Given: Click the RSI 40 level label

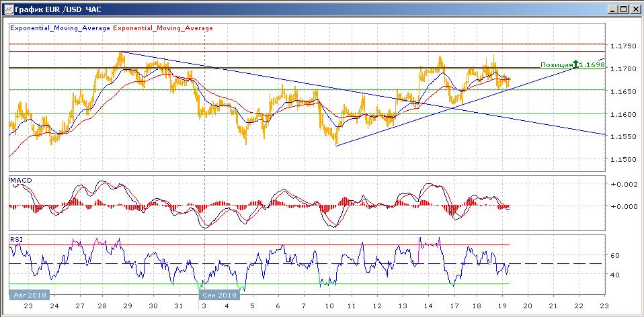Looking at the screenshot, I should coord(614,275).
